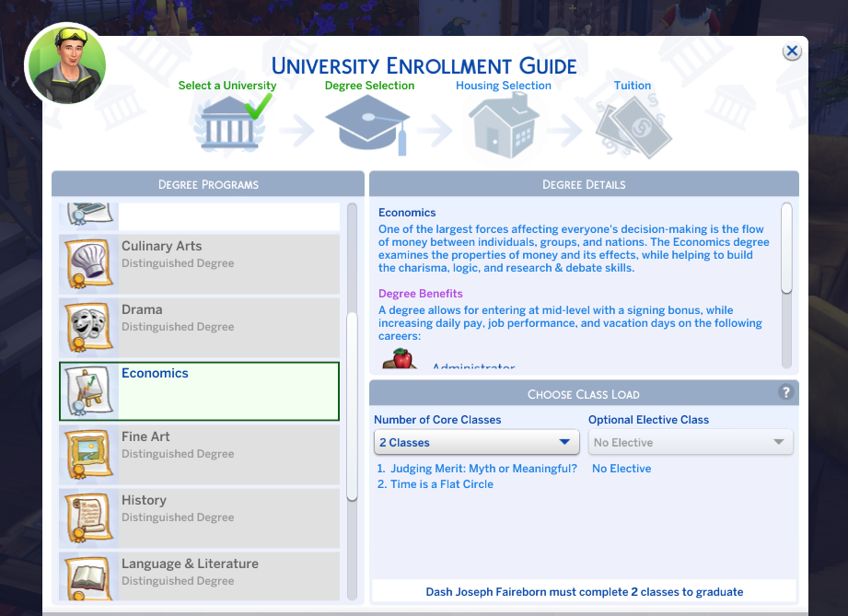Click the History scroll icon

coord(88,518)
